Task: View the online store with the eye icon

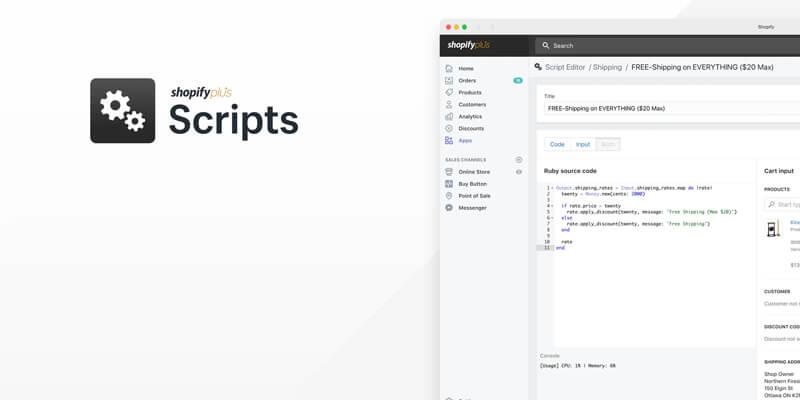Action: [x=519, y=172]
